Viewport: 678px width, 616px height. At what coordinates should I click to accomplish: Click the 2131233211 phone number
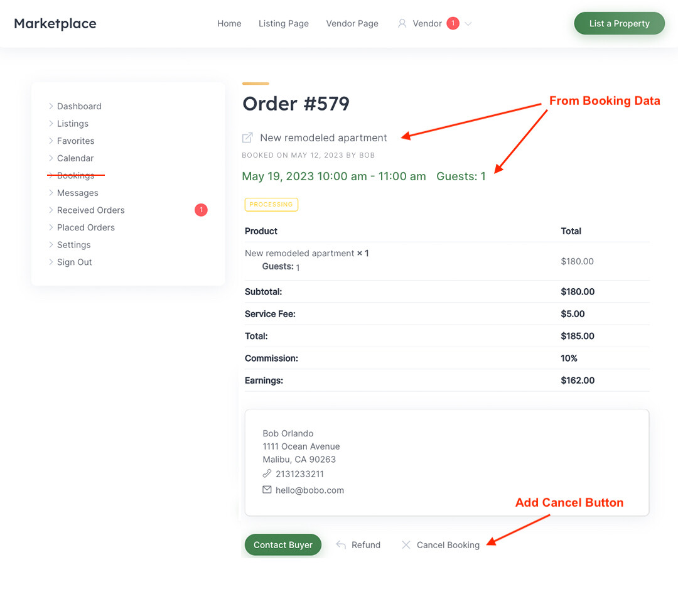point(299,473)
